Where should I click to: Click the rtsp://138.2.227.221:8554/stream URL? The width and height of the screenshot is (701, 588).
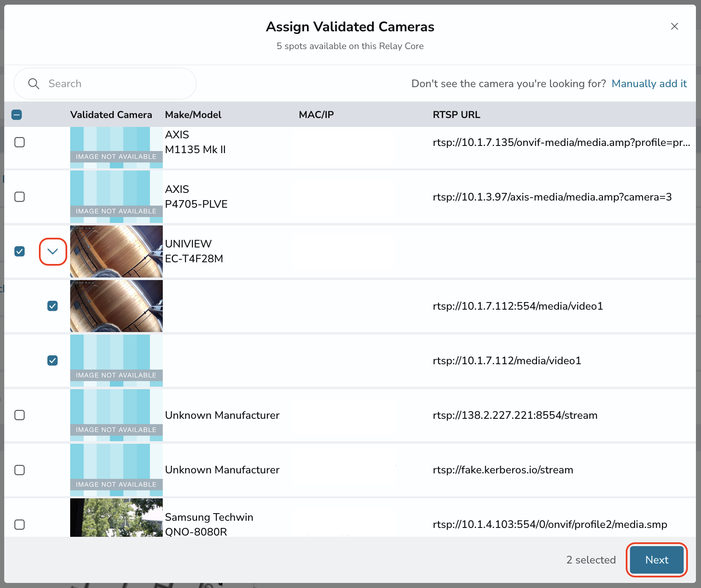515,415
